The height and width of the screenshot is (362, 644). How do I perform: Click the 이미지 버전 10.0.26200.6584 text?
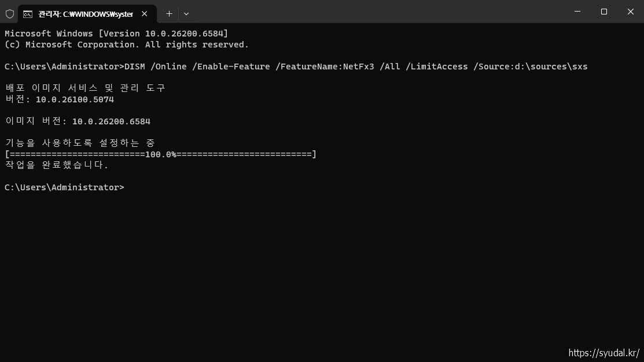click(x=78, y=121)
